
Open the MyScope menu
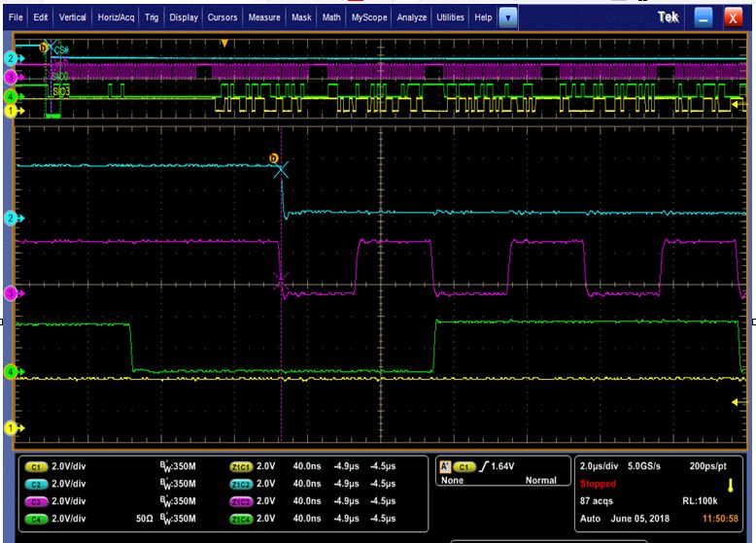click(x=369, y=17)
